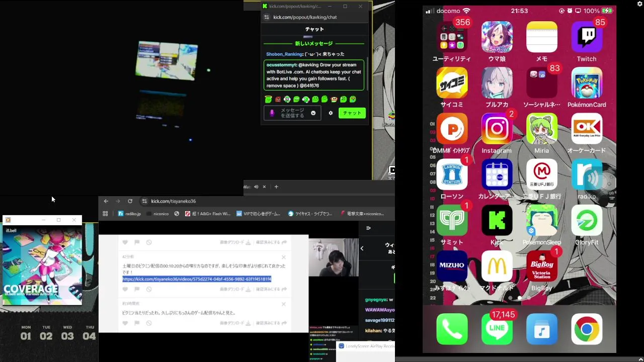Flag the 42分前 message
This screenshot has width=644, height=362.
coord(137,289)
